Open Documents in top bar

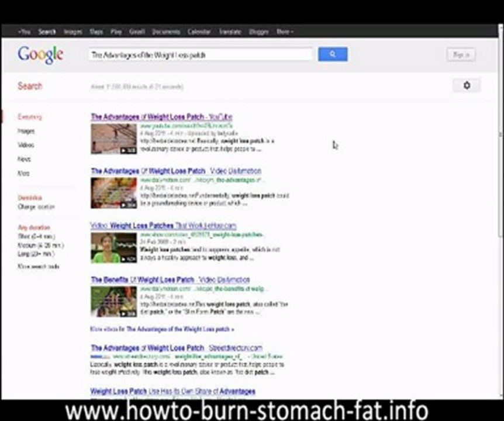pos(166,32)
